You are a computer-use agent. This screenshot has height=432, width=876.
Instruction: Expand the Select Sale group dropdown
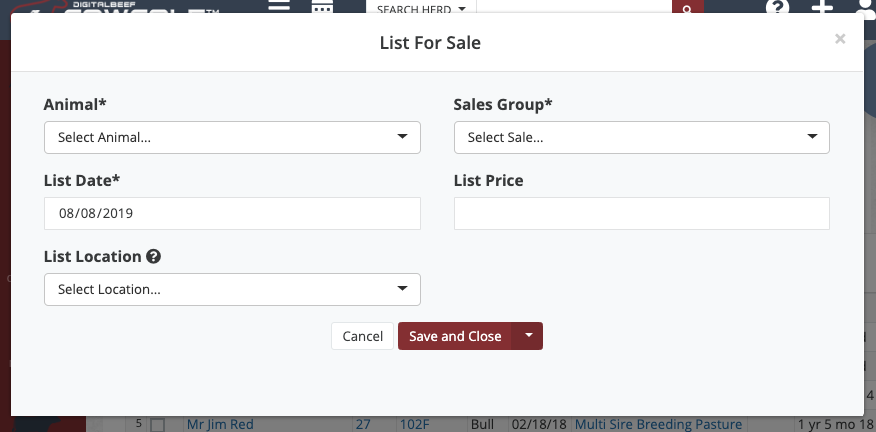(x=641, y=137)
